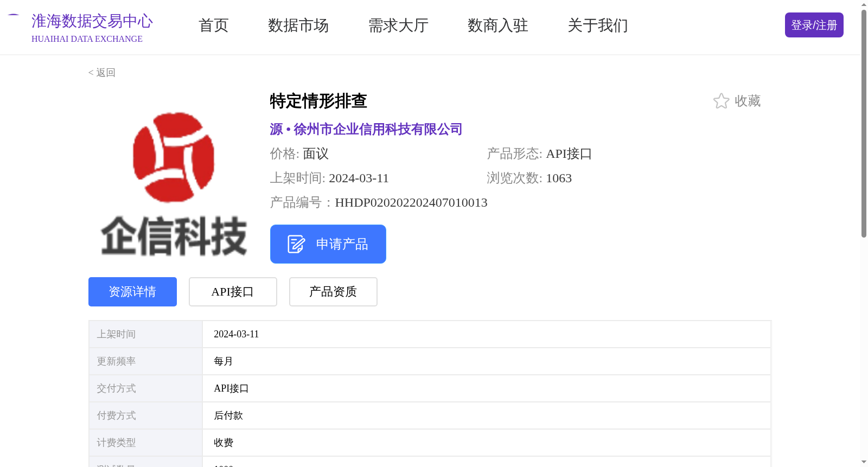Click the edit icon on 申请产品 button
Viewport: 868px width, 467px height.
click(x=296, y=244)
